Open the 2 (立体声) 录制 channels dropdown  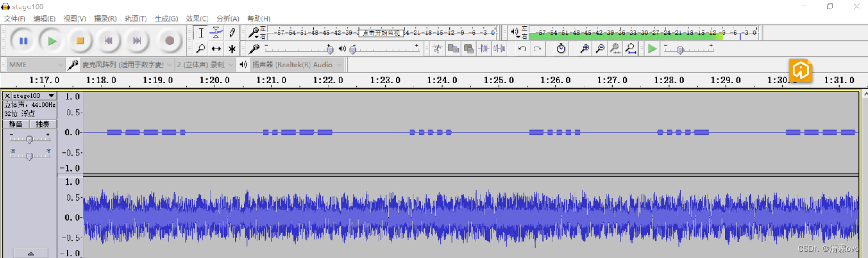tap(204, 65)
